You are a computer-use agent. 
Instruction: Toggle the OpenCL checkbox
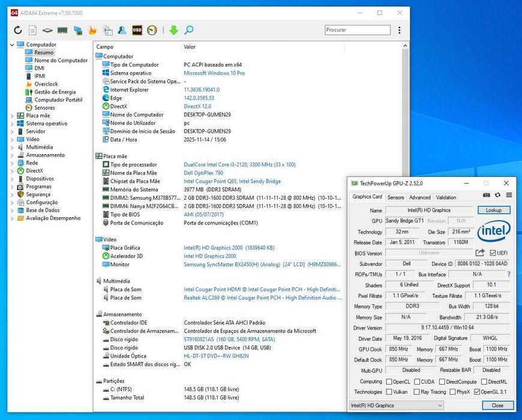(x=389, y=382)
